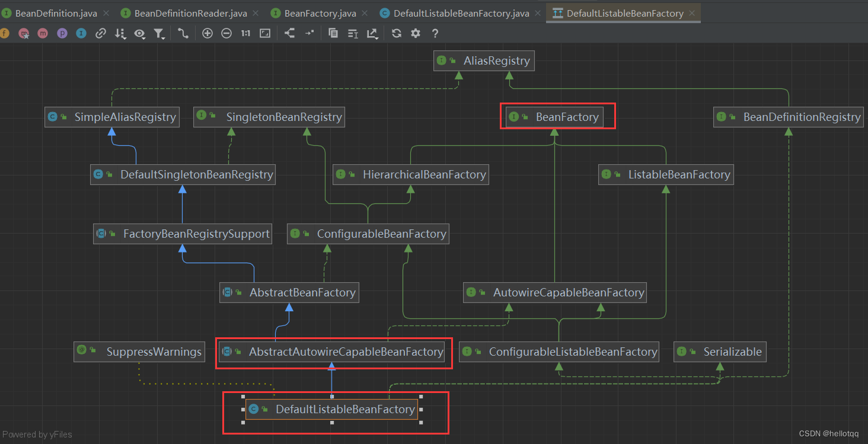Image resolution: width=868 pixels, height=444 pixels.
Task: Refresh the diagram data
Action: click(x=397, y=34)
